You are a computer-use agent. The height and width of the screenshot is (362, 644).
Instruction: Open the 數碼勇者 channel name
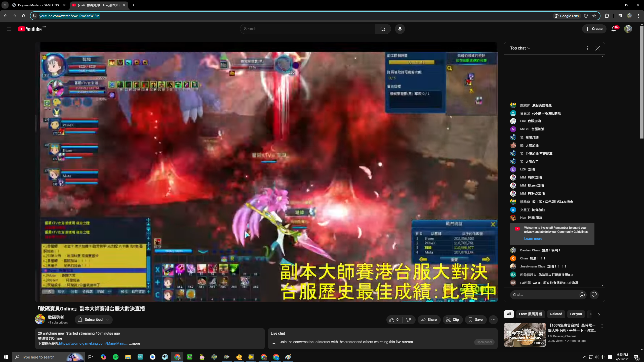[x=56, y=318]
